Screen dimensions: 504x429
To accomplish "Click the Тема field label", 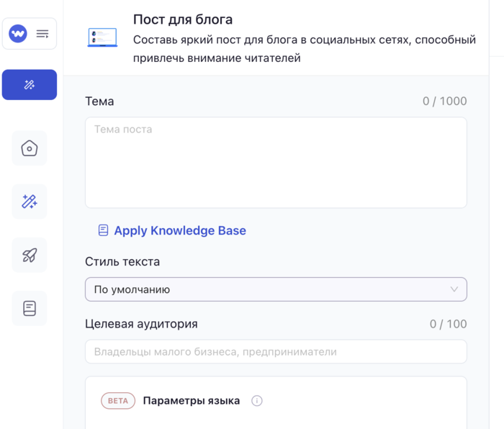I will click(x=99, y=101).
